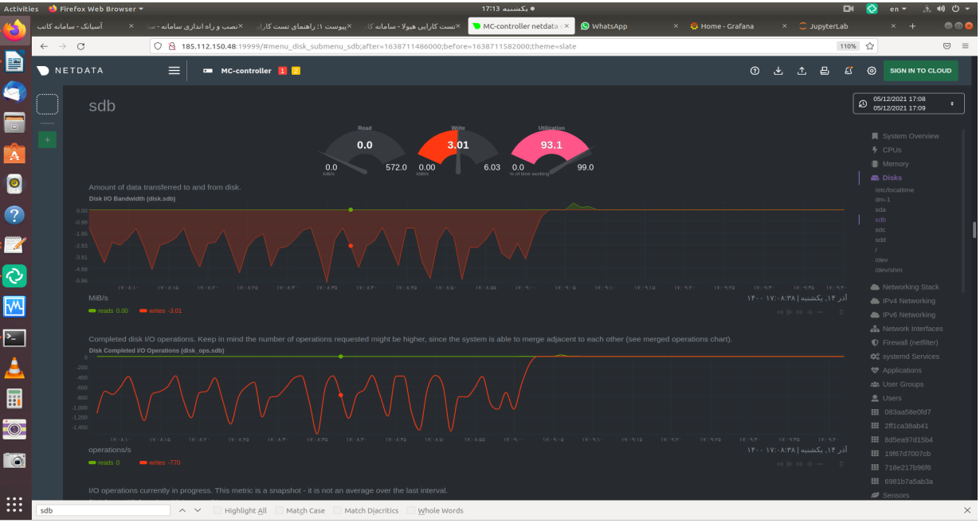Viewport: 980px width, 523px height.
Task: Click zoom-in plus under Disk I/O Bandwidth chart
Action: tap(809, 312)
